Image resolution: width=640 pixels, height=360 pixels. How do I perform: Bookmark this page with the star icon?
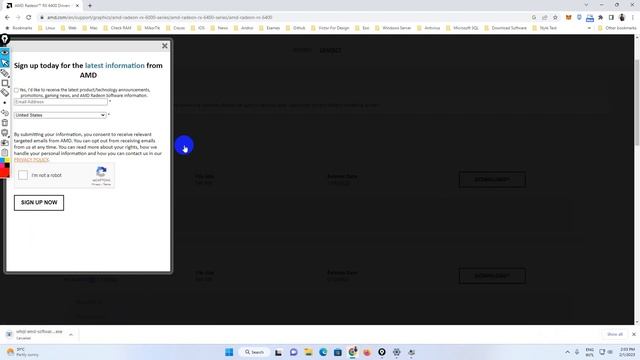(x=555, y=18)
